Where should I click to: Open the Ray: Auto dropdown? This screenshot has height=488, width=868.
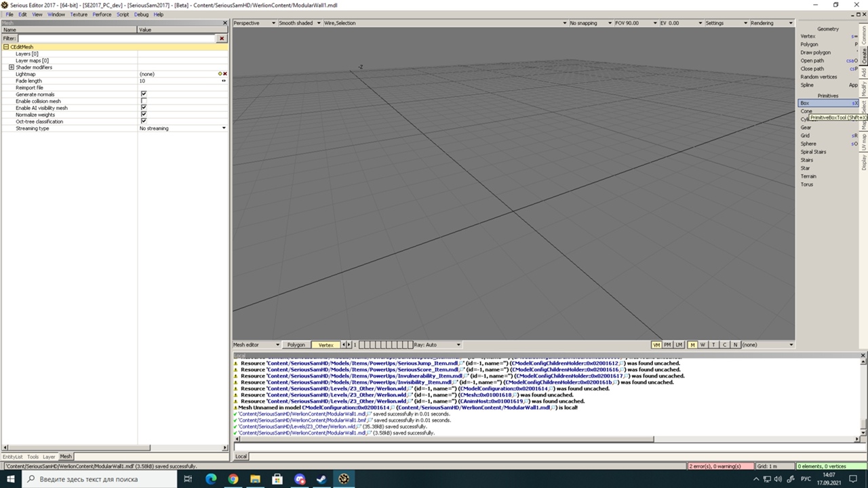[437, 345]
